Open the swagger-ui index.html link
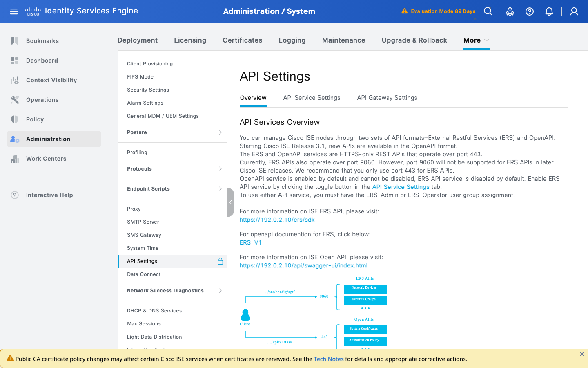The height and width of the screenshot is (368, 588). 303,265
